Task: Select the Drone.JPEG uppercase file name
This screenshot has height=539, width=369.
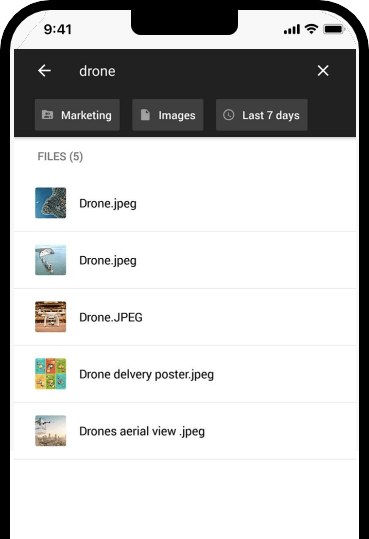Action: click(111, 317)
